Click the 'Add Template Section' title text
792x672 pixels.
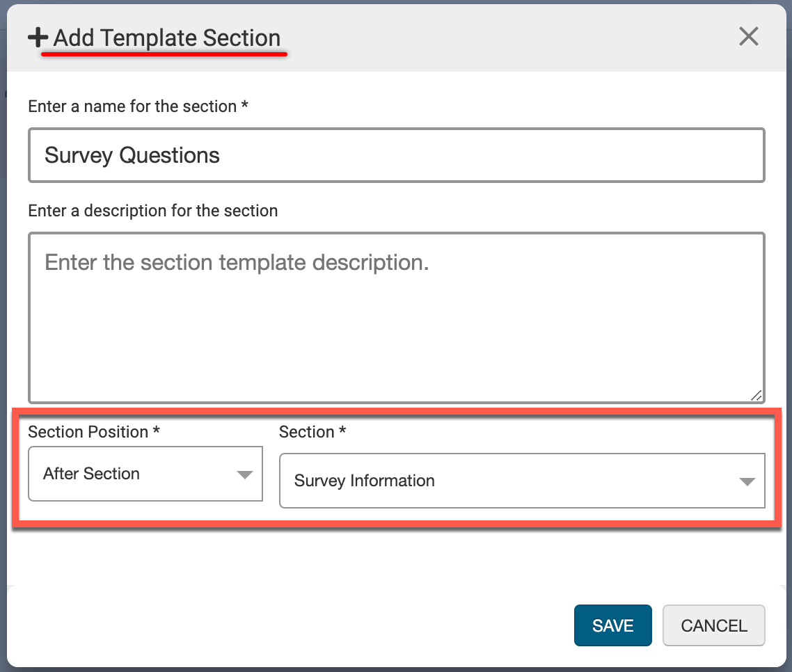point(167,38)
